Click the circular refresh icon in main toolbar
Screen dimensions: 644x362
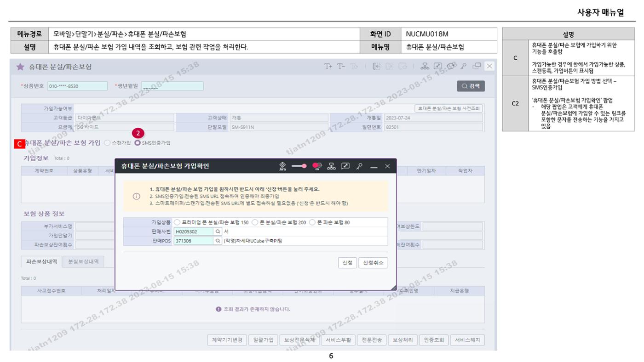pyautogui.click(x=451, y=66)
